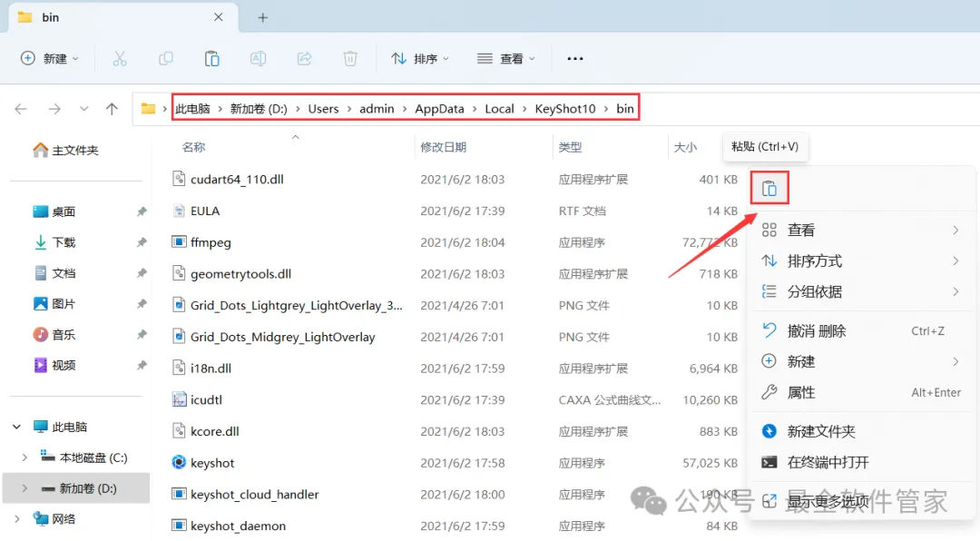Open 分组依据 submenu in context menu
The image size is (980, 541).
click(x=860, y=291)
